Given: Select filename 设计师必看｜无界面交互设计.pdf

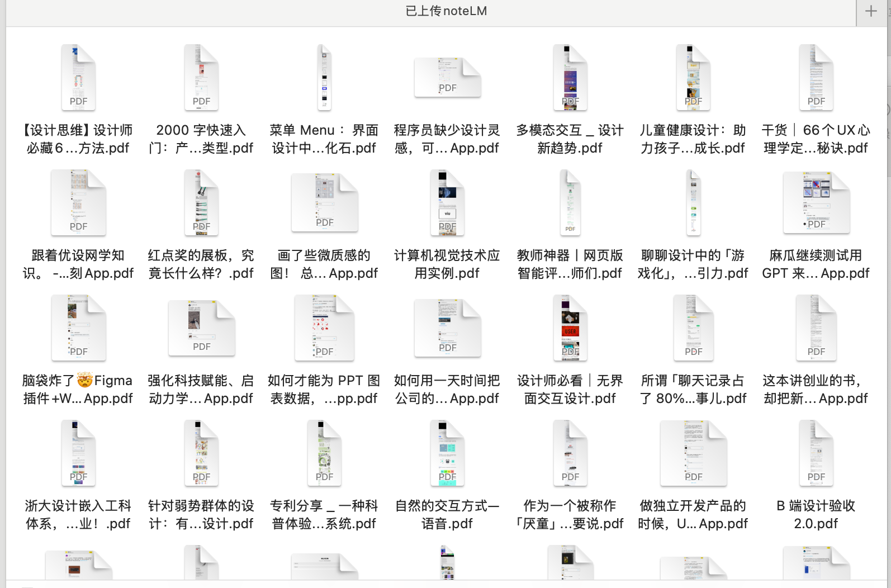Looking at the screenshot, I should tap(570, 390).
